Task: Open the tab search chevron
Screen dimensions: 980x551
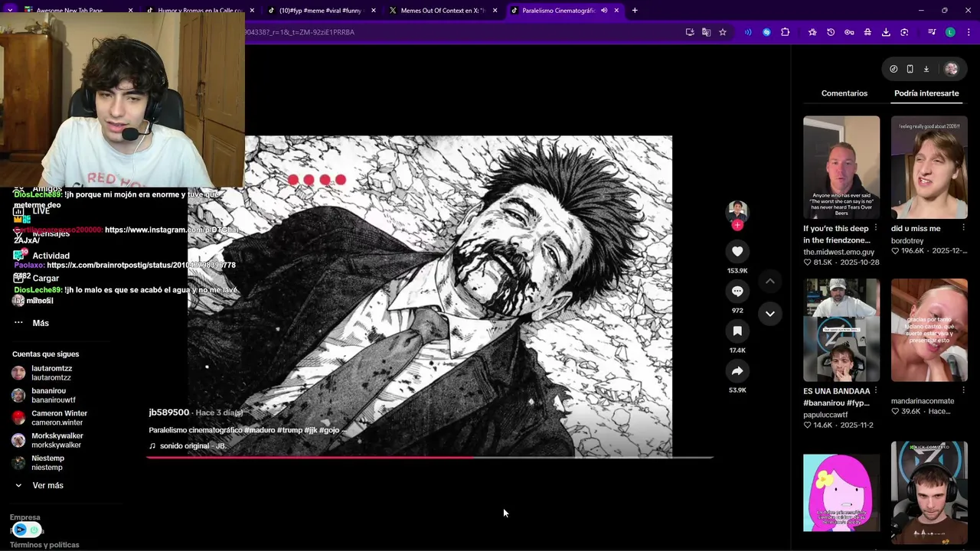Action: pyautogui.click(x=10, y=10)
